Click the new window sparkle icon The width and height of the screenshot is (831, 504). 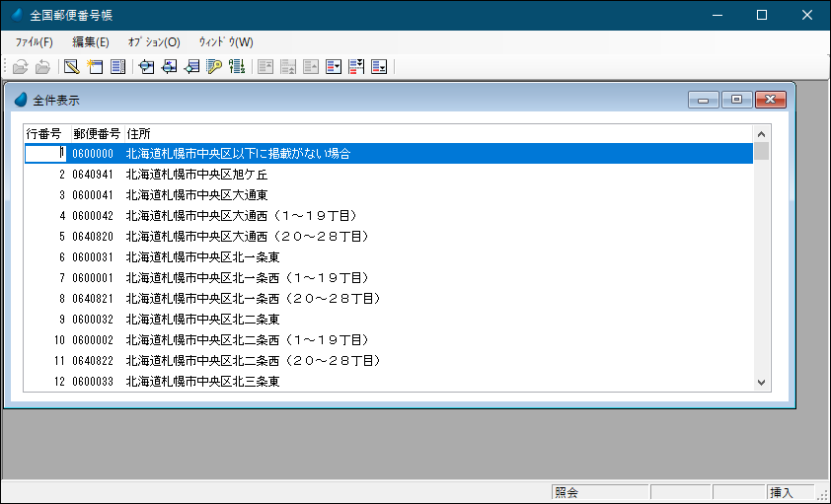(x=95, y=67)
